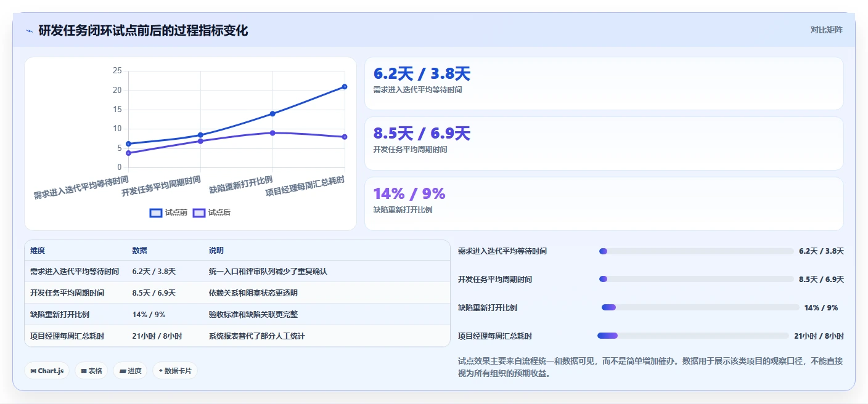Click value 14% / 9% beside progress bar
This screenshot has width=868, height=404.
point(821,307)
